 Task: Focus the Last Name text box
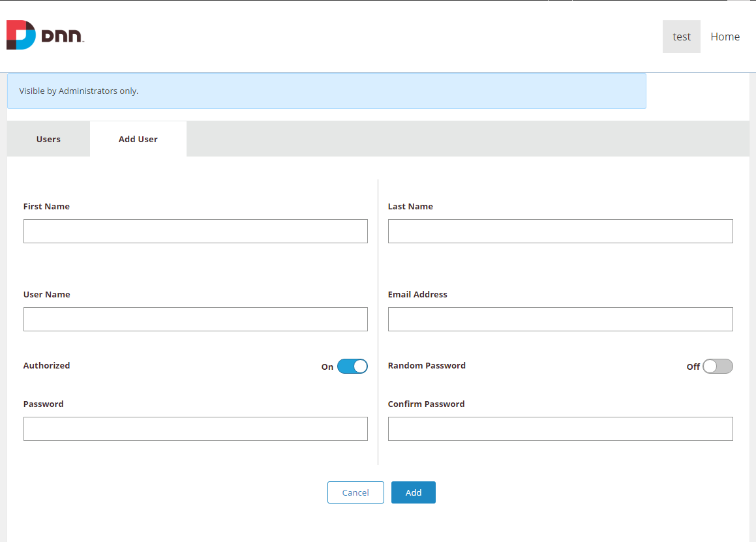(560, 232)
